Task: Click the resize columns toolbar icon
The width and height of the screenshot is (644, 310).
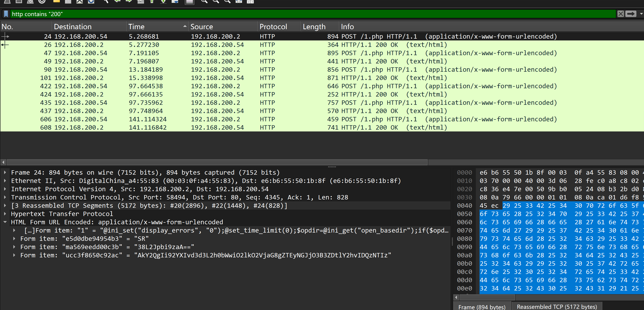Action: [239, 2]
